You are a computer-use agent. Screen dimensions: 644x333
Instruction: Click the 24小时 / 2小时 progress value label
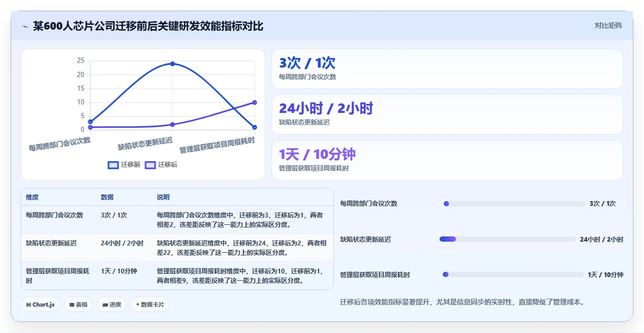point(602,240)
